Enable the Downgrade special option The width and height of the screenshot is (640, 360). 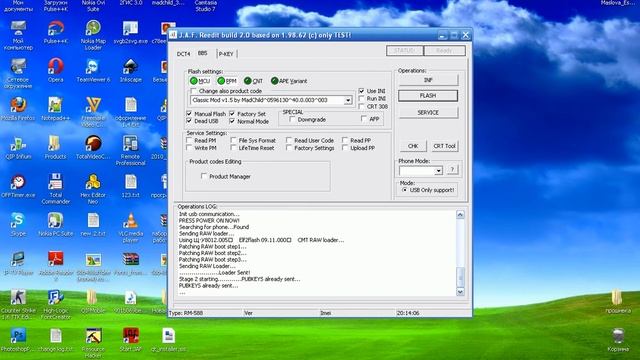(292, 119)
